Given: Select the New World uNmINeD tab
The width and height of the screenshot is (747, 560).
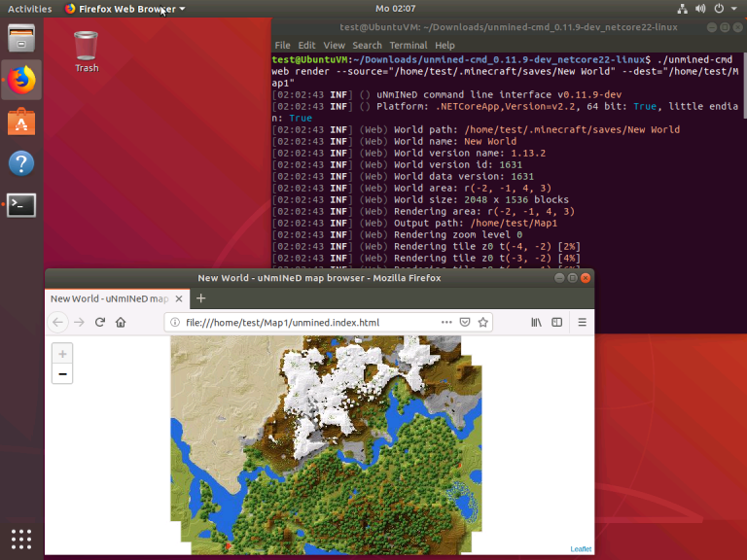Looking at the screenshot, I should point(109,298).
